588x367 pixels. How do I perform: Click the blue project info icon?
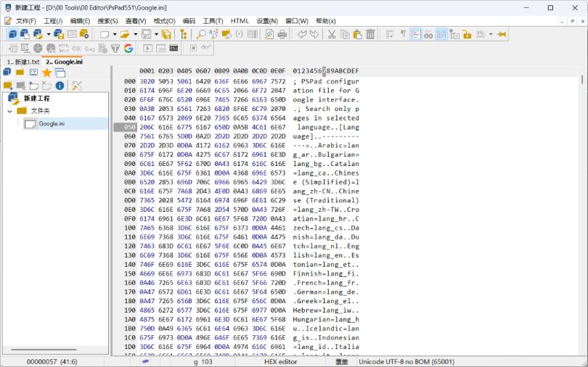click(60, 86)
